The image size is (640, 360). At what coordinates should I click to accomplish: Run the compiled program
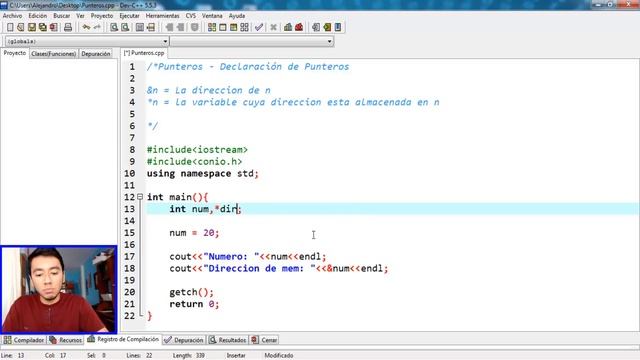223,27
